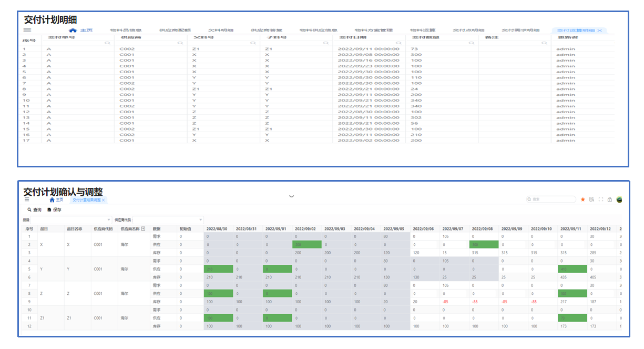Image resolution: width=644 pixels, height=349 pixels.
Task: Open the user avatar in lower panel
Action: click(x=619, y=200)
